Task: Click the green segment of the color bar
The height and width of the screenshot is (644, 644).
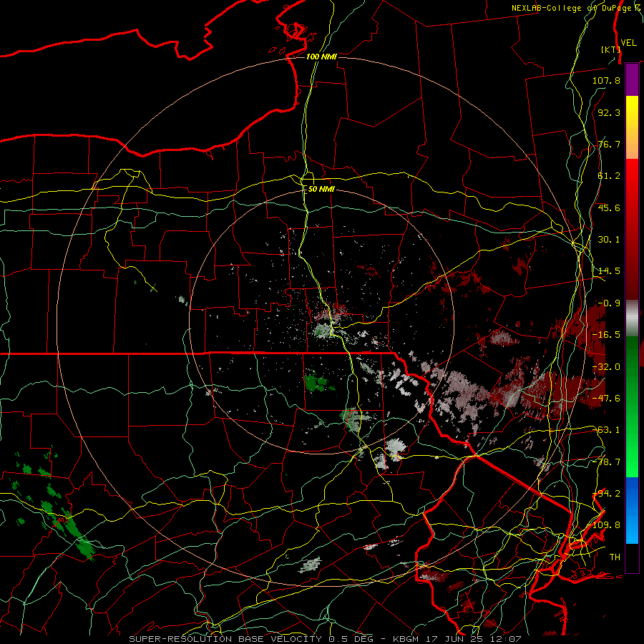Action: coord(632,406)
